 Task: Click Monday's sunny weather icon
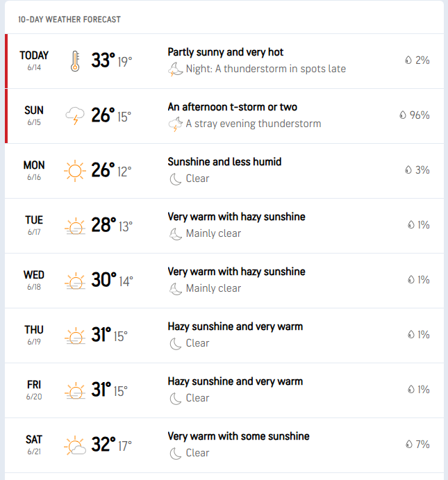click(x=75, y=171)
